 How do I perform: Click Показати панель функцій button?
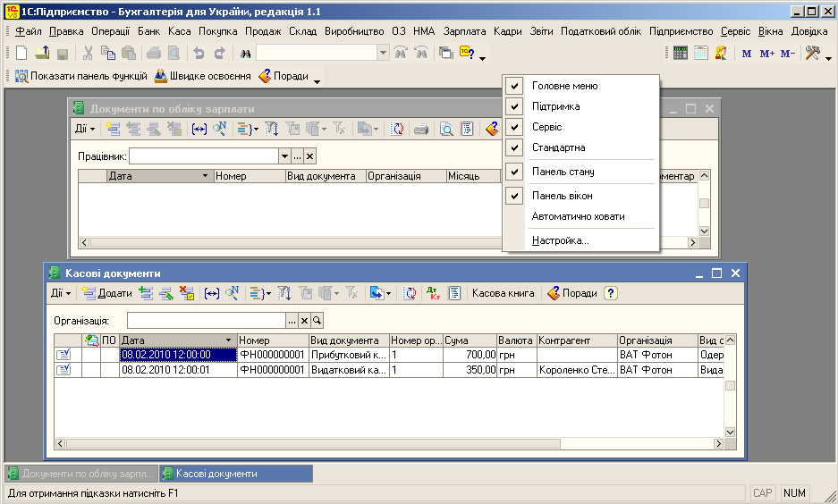(x=81, y=76)
